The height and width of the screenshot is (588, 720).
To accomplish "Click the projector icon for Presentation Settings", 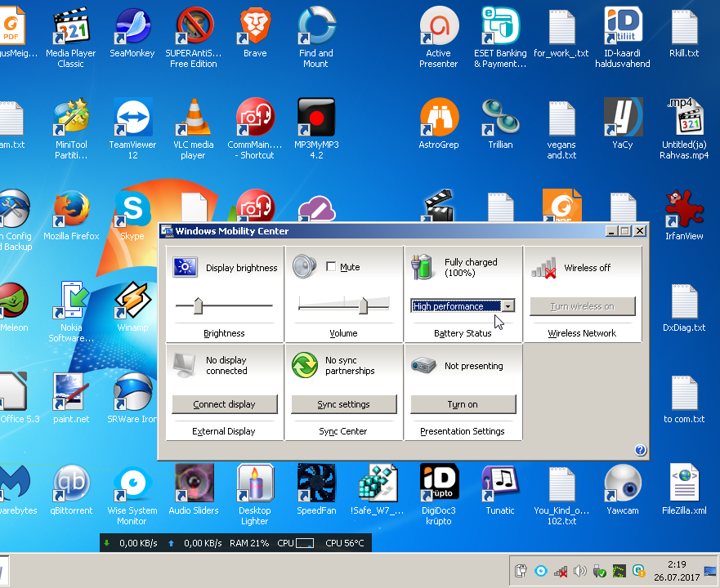I will tap(423, 365).
